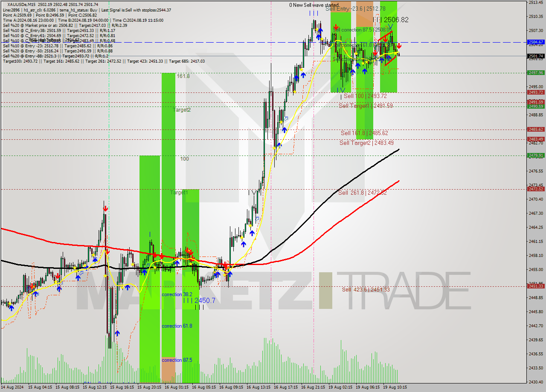546x392 pixels.
Task: Click the '161.8' fibonacci label on green bar
Action: click(183, 76)
